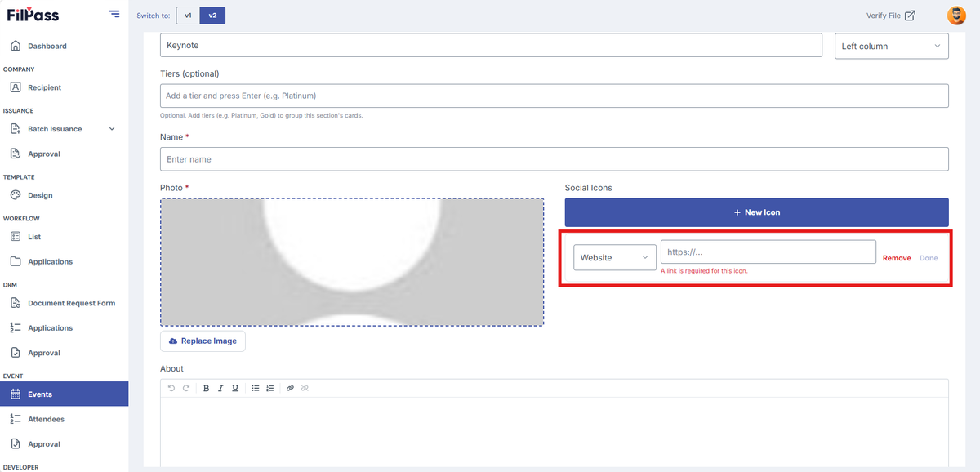
Task: Remove link in About editor
Action: pyautogui.click(x=305, y=388)
